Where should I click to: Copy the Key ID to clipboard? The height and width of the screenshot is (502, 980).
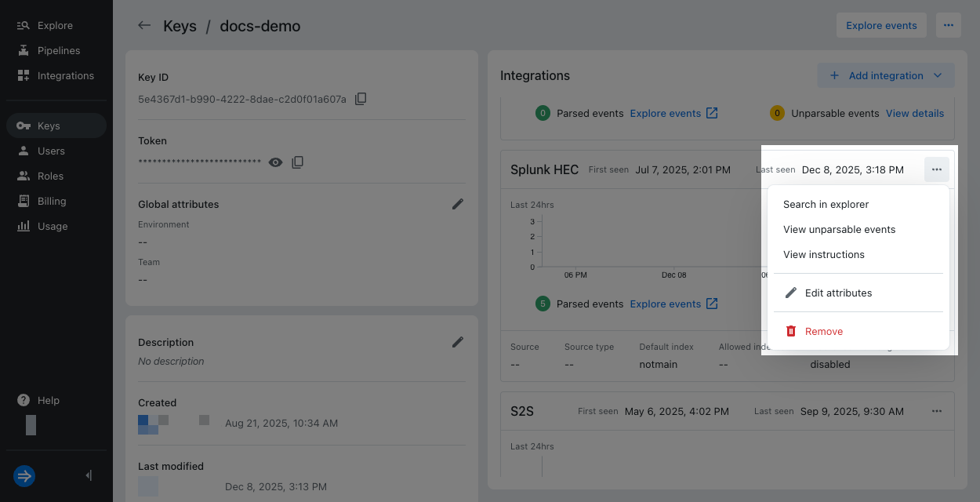point(361,99)
